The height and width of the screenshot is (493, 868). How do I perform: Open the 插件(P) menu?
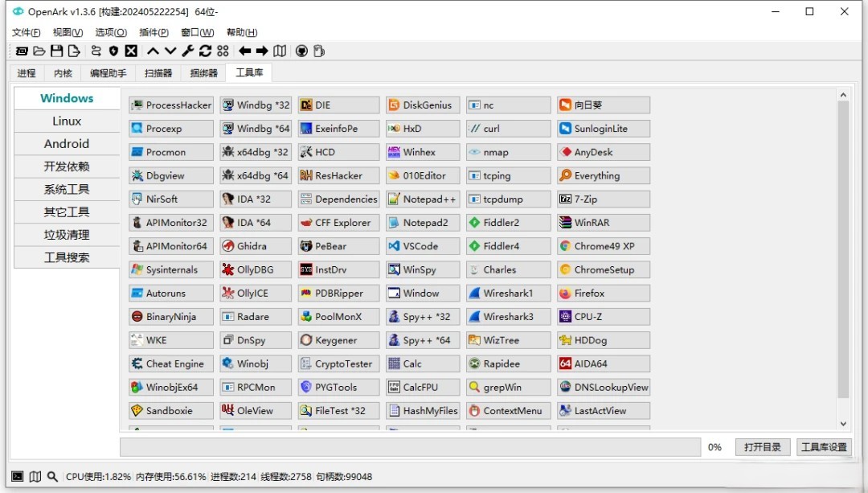154,32
